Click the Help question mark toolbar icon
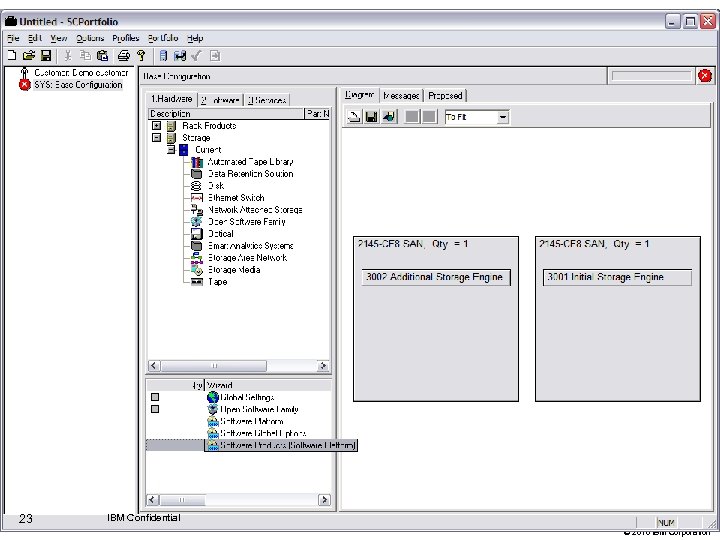720x540 pixels. tap(141, 56)
